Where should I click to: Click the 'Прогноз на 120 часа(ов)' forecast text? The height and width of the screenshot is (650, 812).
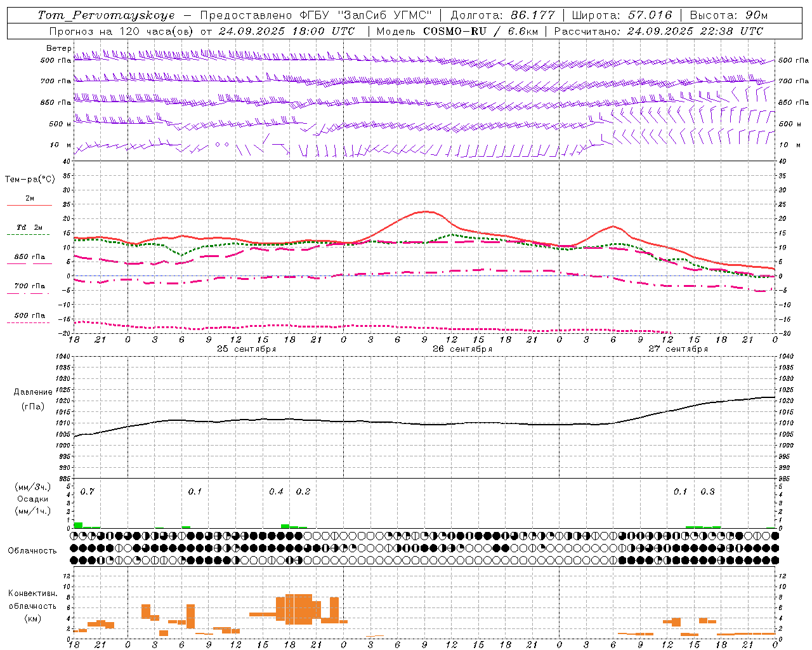[122, 31]
